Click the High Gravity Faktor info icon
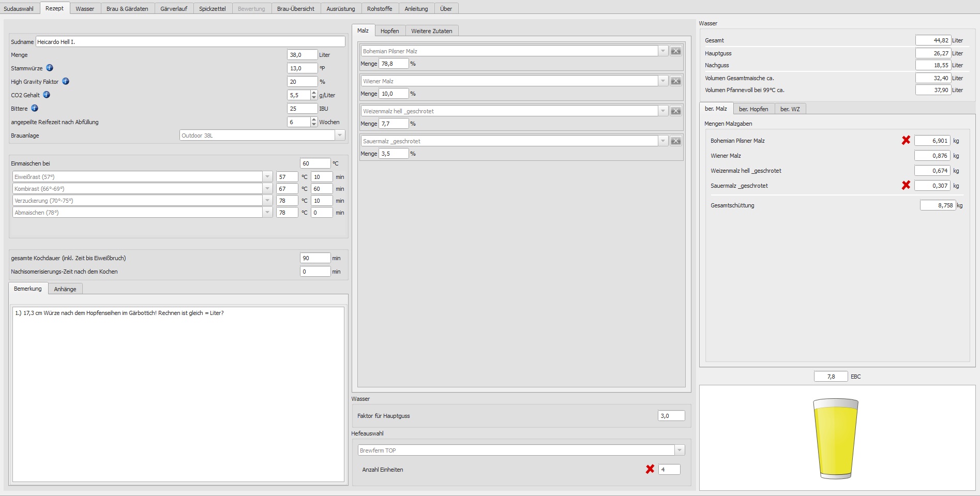Viewport: 980px width, 496px height. point(66,81)
